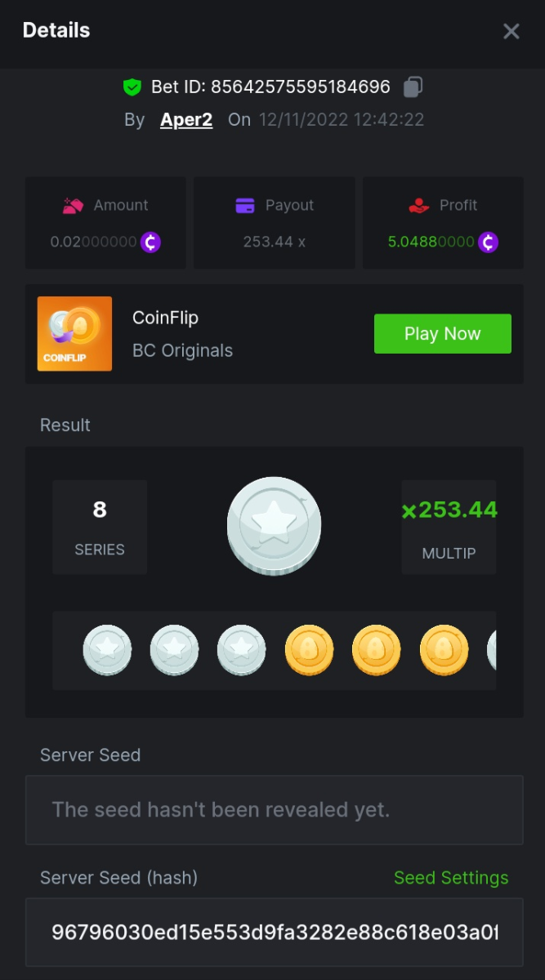Click the unrevealed Server Seed field

274,810
